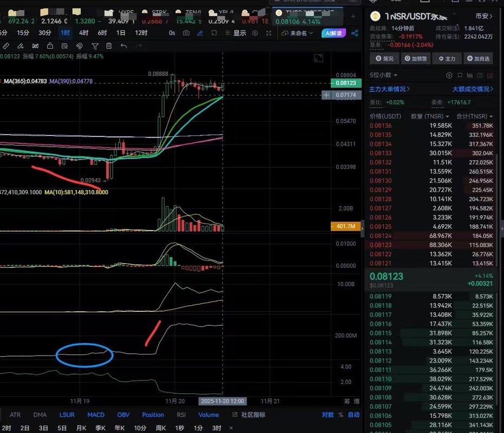Click the undo arrow icon
The width and height of the screenshot is (504, 433).
[x=123, y=47]
